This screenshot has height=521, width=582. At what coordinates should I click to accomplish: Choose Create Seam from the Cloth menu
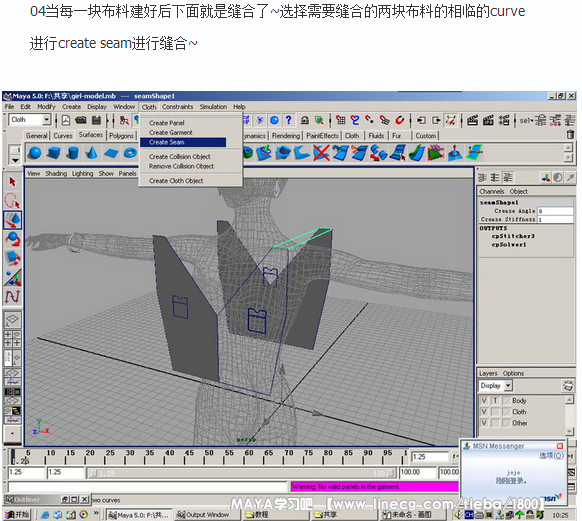point(183,142)
